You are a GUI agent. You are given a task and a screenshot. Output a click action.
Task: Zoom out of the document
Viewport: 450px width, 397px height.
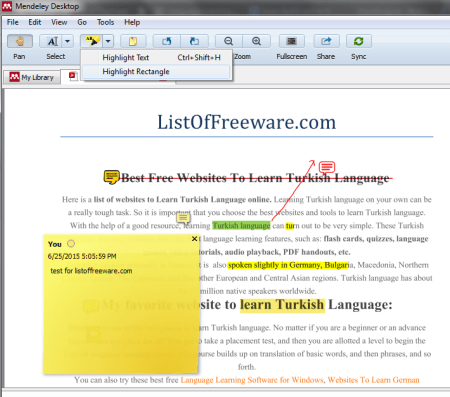pyautogui.click(x=229, y=41)
